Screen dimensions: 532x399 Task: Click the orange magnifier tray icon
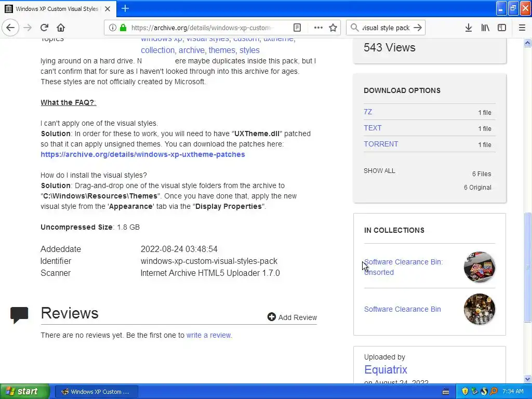click(494, 392)
